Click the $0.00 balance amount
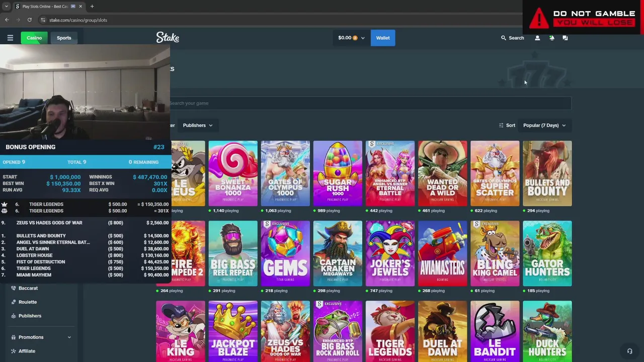644x362 pixels. click(345, 38)
